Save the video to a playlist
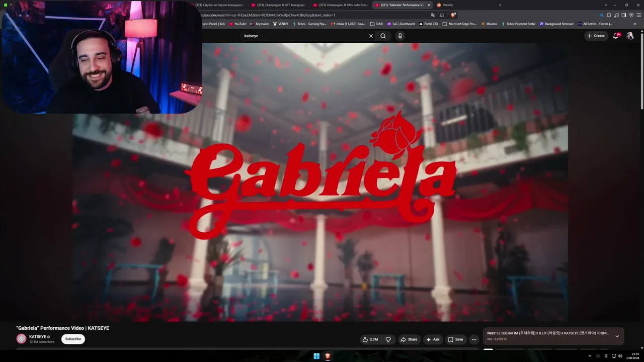Viewport: 644px width, 362px height. pyautogui.click(x=455, y=339)
